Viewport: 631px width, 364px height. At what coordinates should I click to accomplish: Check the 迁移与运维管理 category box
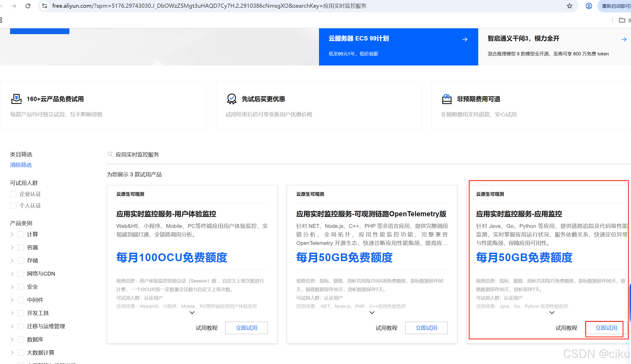(x=21, y=326)
